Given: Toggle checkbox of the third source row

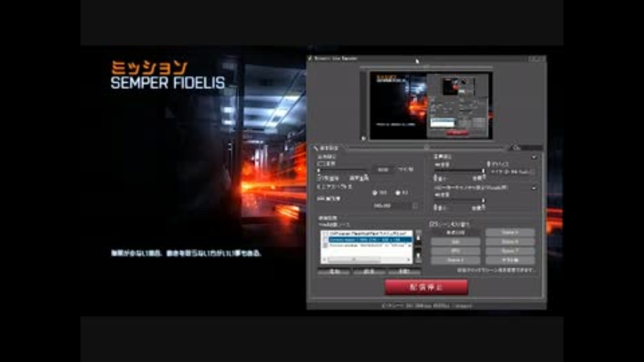Looking at the screenshot, I should coord(325,245).
